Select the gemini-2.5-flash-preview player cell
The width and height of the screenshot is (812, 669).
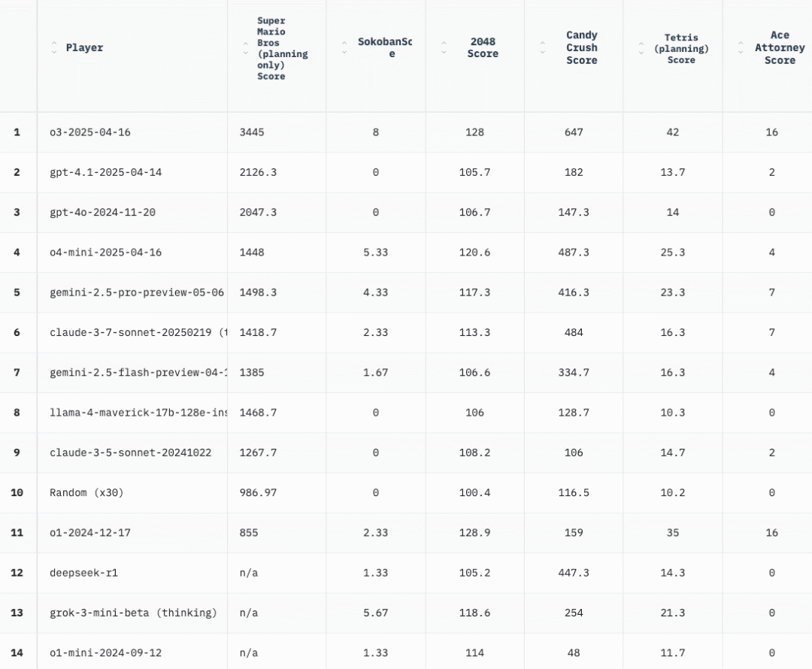click(x=132, y=372)
